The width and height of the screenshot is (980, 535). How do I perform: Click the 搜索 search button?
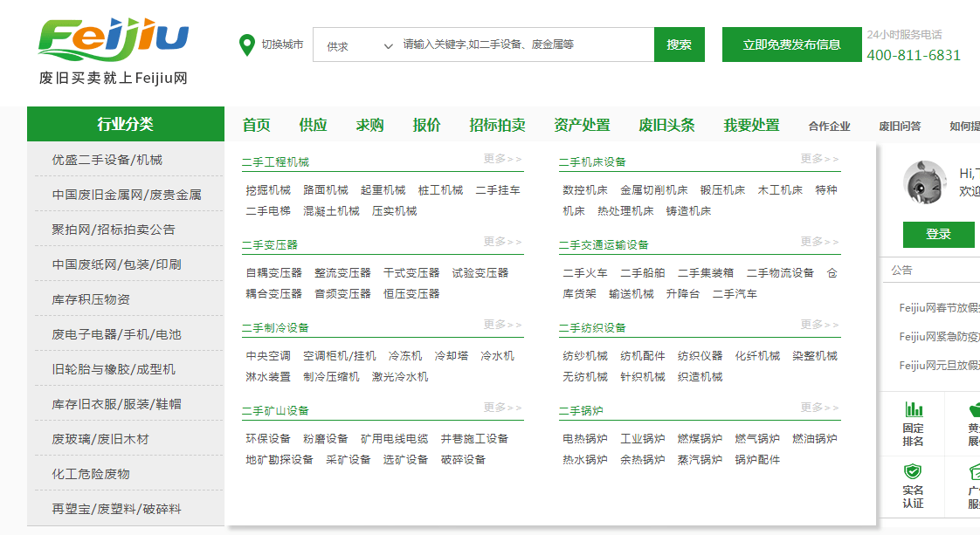tap(680, 45)
